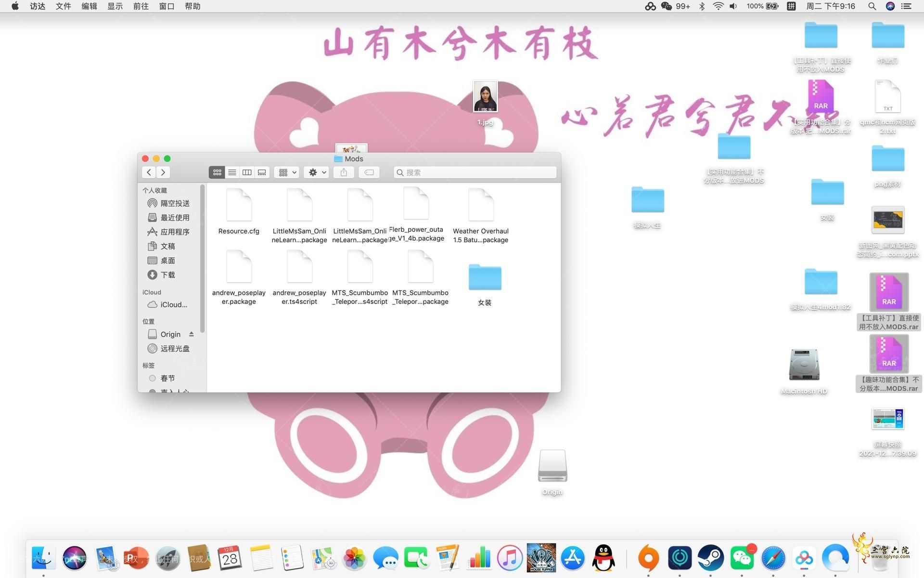The image size is (924, 578).
Task: Click the Finder sidebar scrollbar
Action: pos(203,259)
